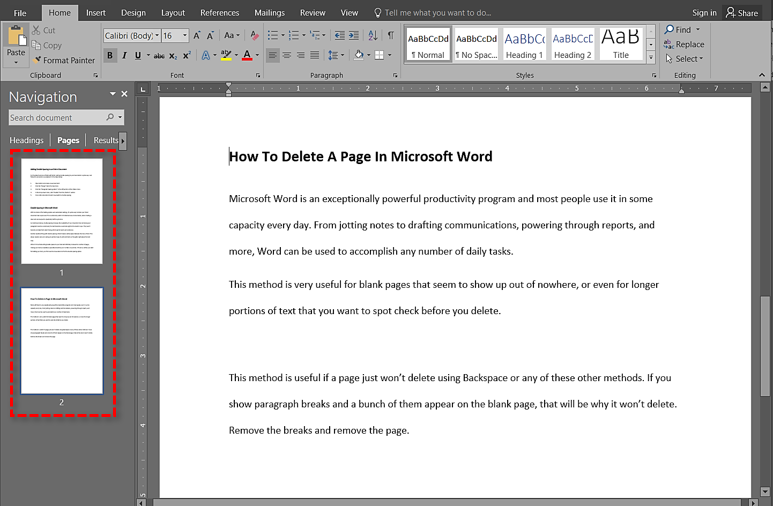Apply the red font color swatch

[247, 56]
